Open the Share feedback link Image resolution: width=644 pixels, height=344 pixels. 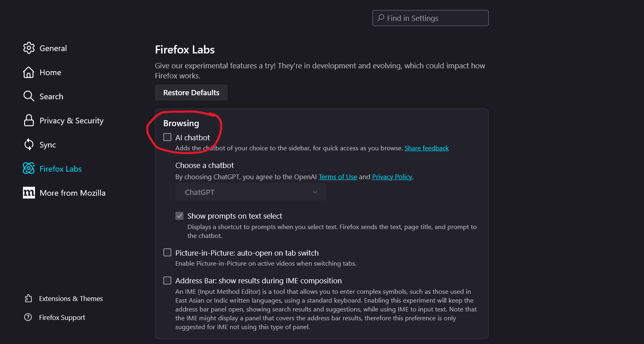[426, 148]
